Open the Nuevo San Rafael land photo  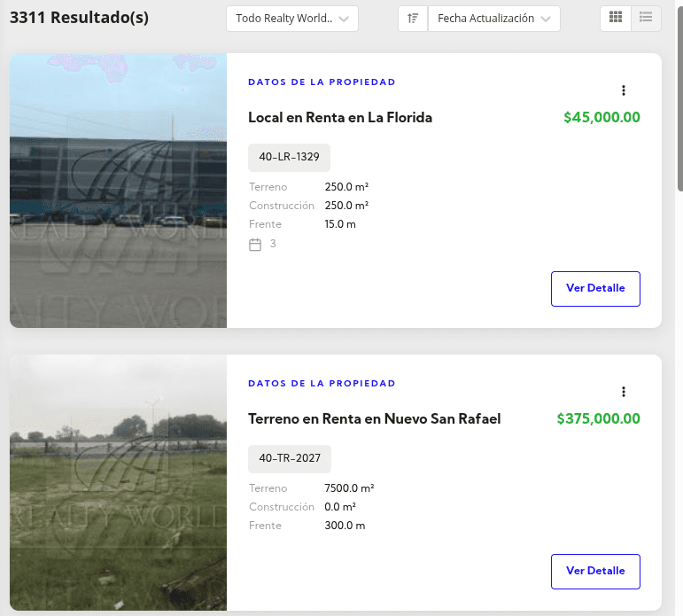point(118,483)
